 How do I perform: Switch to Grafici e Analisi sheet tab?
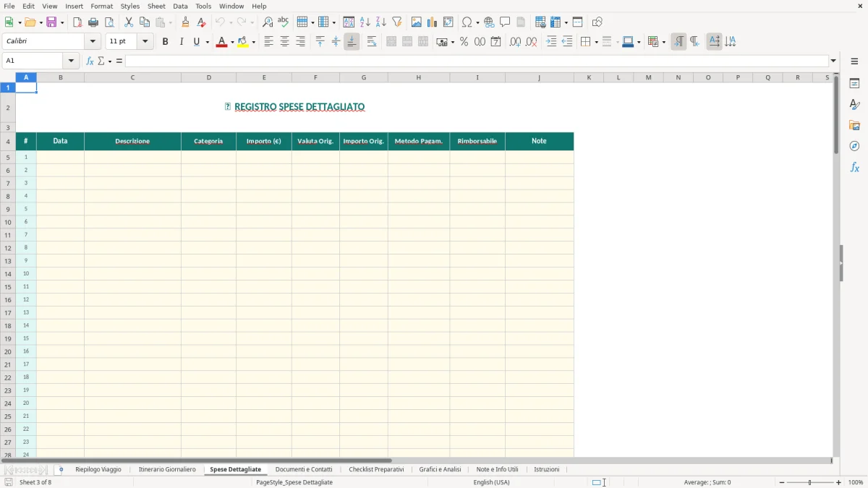tap(440, 469)
